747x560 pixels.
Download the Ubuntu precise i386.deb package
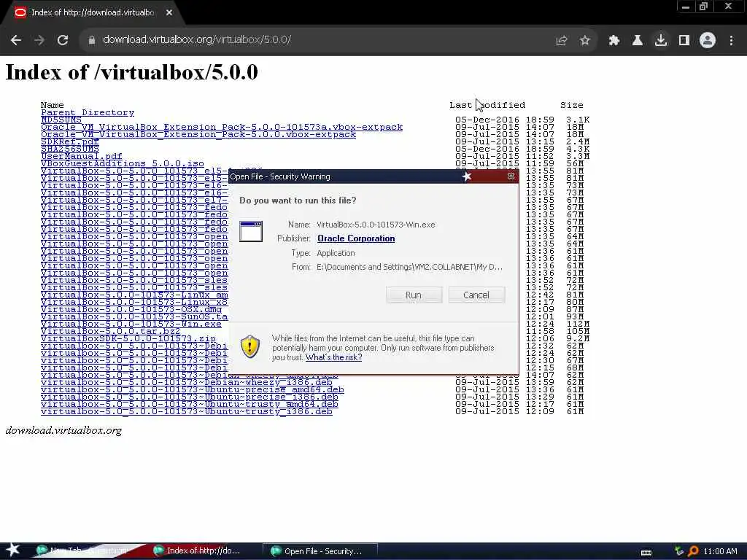pos(190,397)
